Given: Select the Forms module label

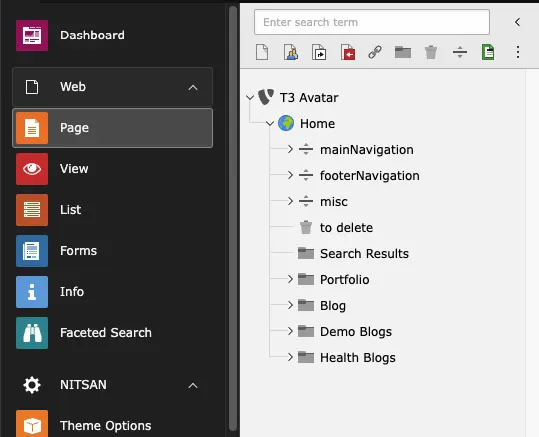Looking at the screenshot, I should coord(78,251).
